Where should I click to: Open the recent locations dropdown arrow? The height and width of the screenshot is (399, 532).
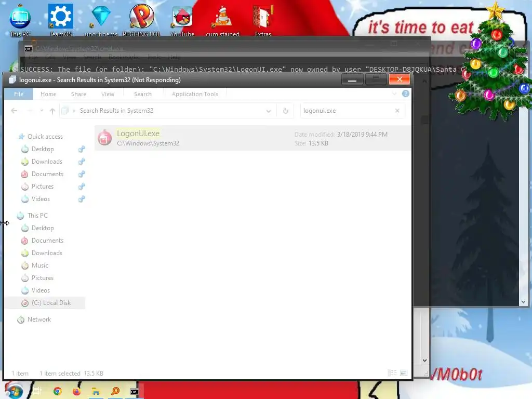click(x=42, y=111)
